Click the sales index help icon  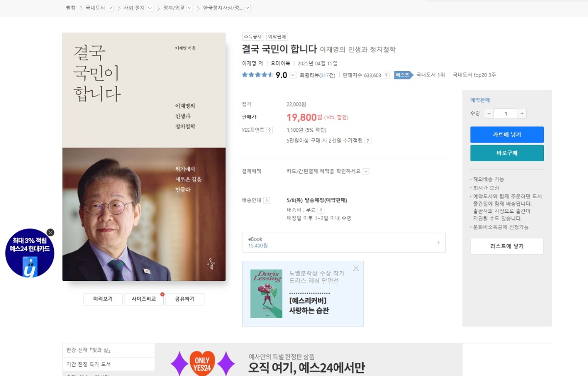pyautogui.click(x=386, y=75)
